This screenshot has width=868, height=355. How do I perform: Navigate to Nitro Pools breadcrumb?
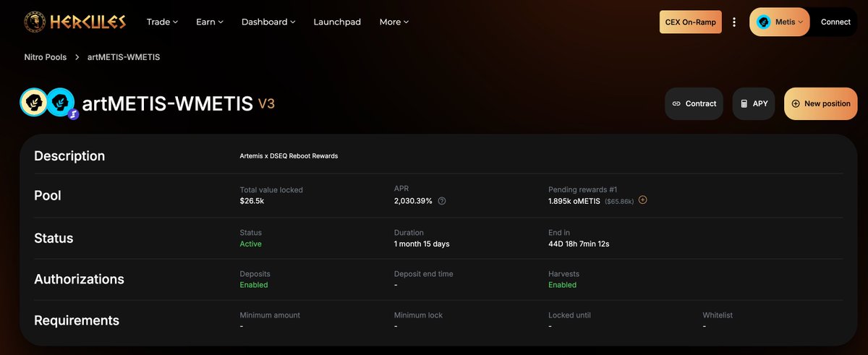[x=46, y=56]
